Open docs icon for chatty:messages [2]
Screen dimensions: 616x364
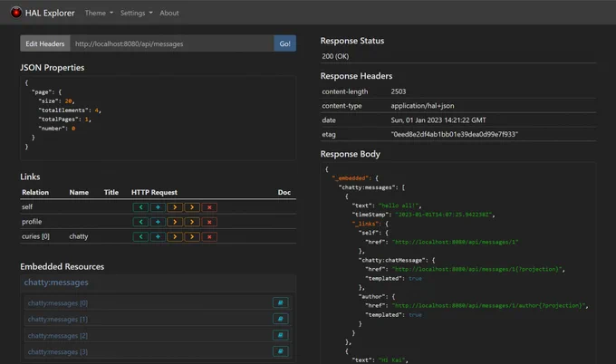pyautogui.click(x=281, y=335)
